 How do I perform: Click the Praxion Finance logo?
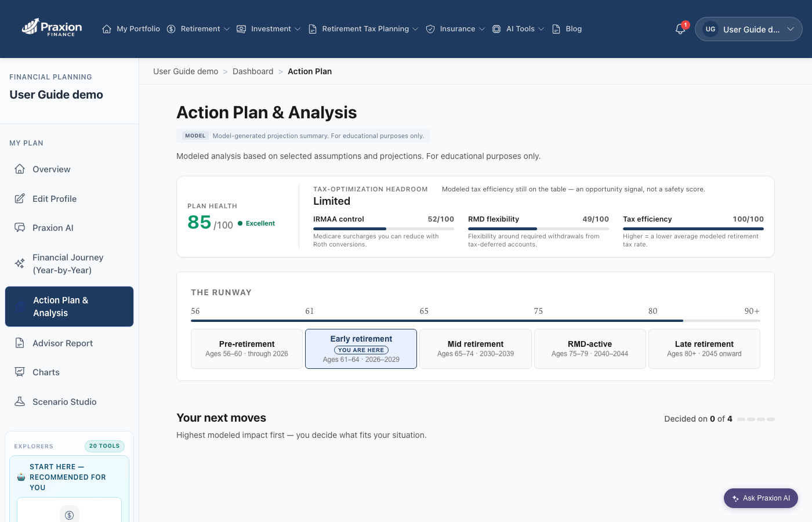click(x=52, y=27)
